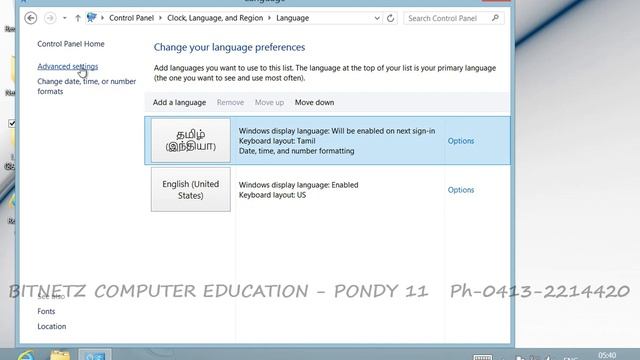Go back using the Back arrow button
The height and width of the screenshot is (360, 640).
31,18
